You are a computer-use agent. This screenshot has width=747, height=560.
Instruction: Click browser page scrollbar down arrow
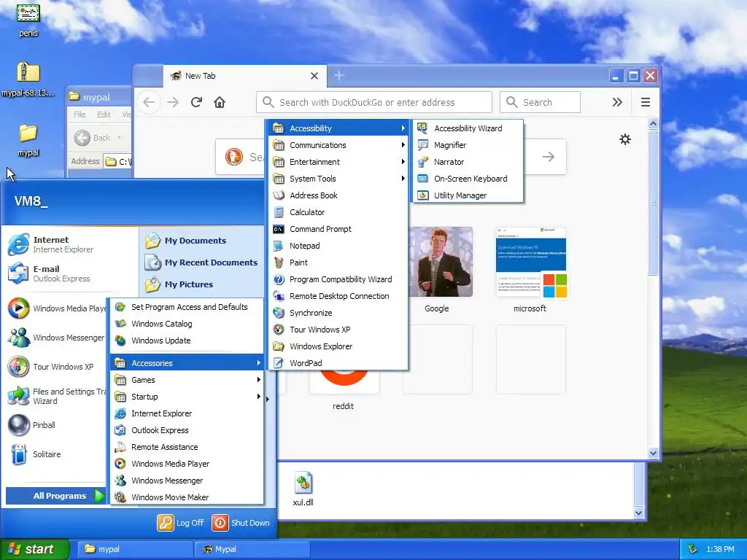tap(653, 454)
